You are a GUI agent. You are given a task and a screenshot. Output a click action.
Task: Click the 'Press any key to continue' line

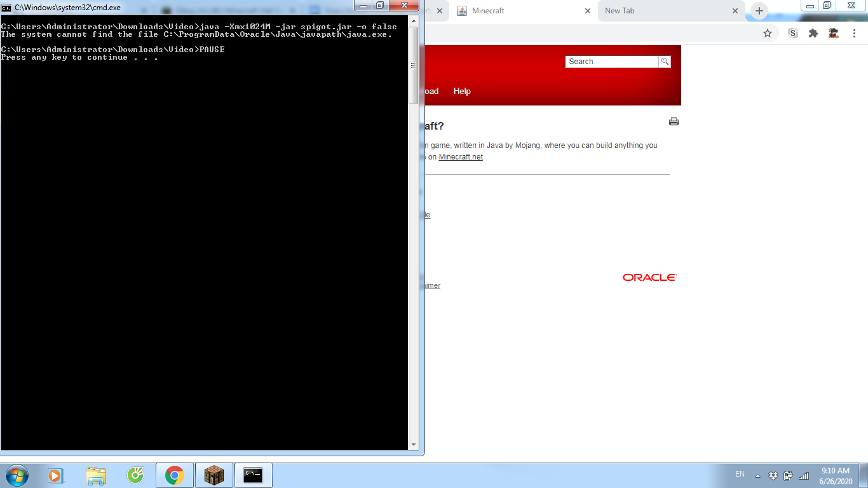click(x=79, y=57)
